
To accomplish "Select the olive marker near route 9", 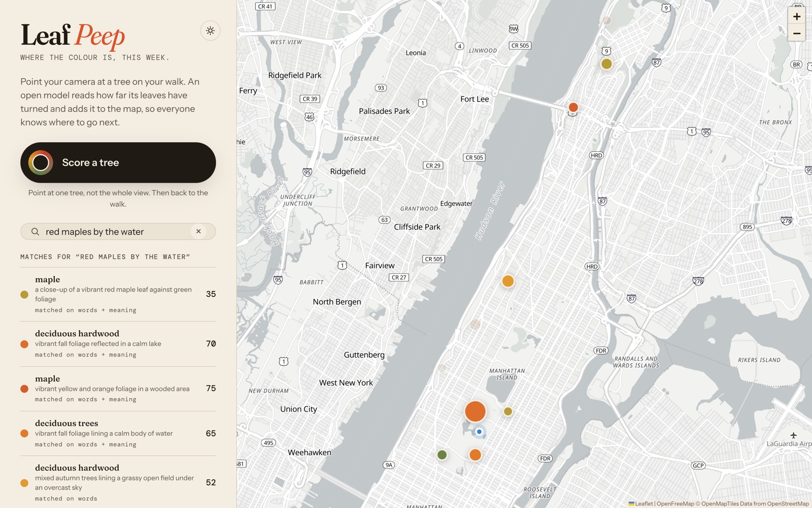I will click(x=606, y=64).
